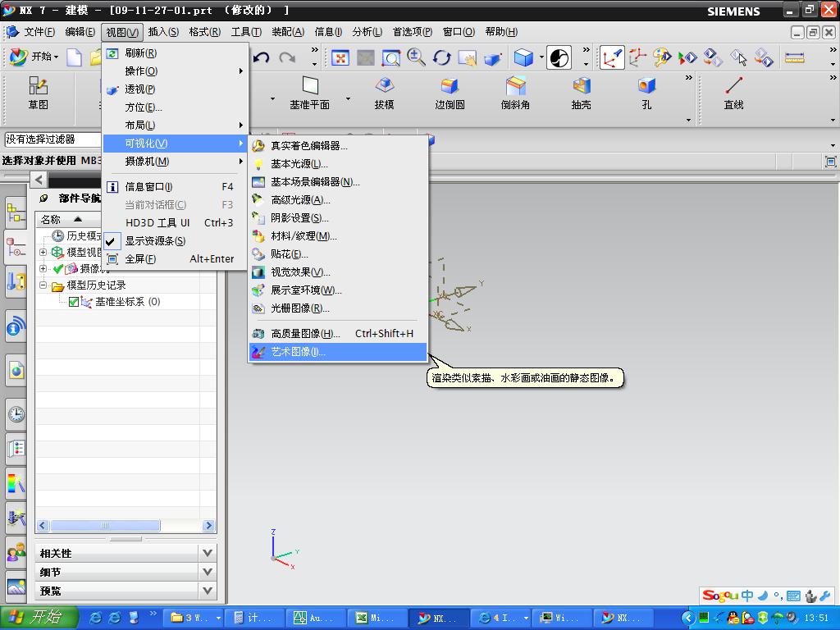
Task: Click the Sogou input method 中 indicator
Action: [747, 596]
